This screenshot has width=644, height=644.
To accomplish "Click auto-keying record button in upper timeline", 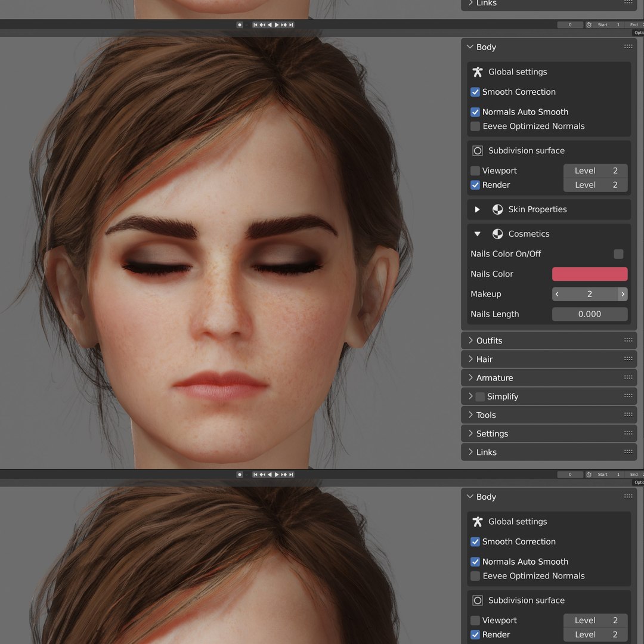I will tap(240, 25).
